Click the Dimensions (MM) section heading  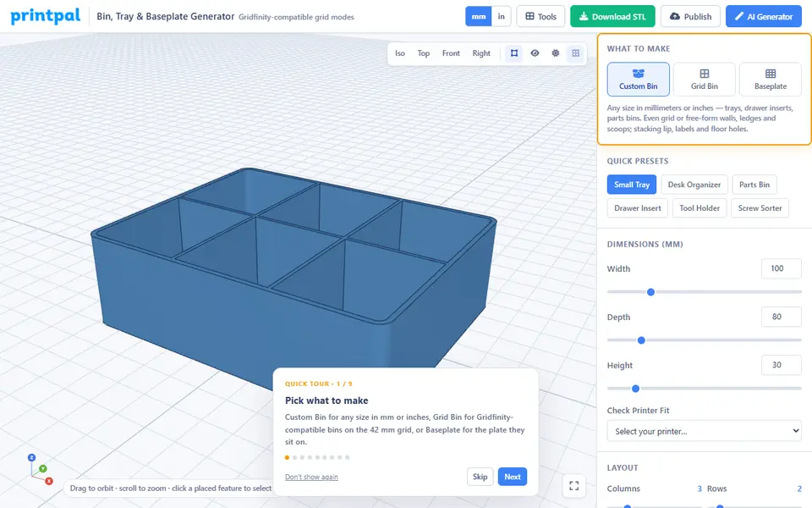point(645,244)
